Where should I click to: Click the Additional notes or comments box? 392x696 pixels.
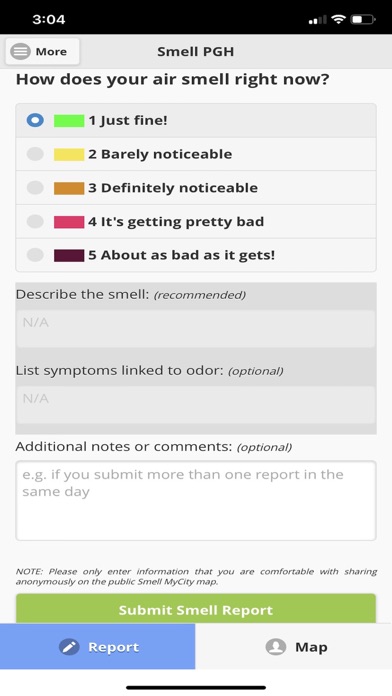[x=196, y=501]
